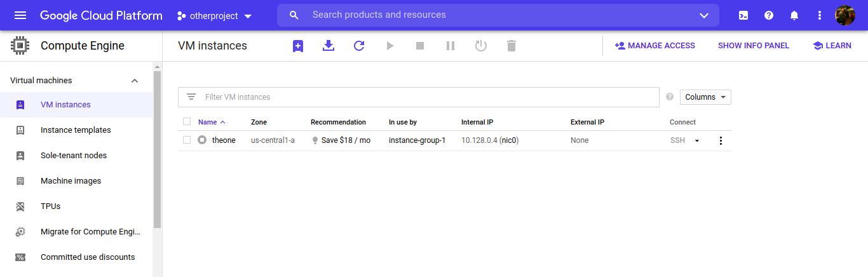Viewport: 868px width, 277px height.
Task: Refresh the VM instances list
Action: pos(359,46)
